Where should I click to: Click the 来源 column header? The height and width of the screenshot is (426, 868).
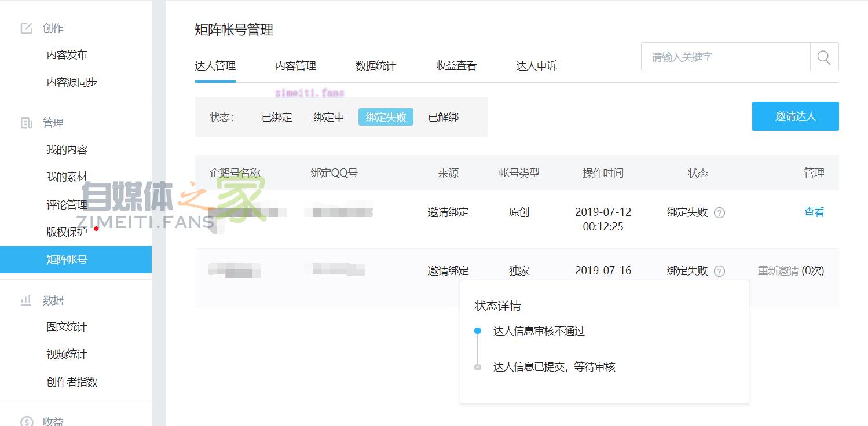coord(448,173)
